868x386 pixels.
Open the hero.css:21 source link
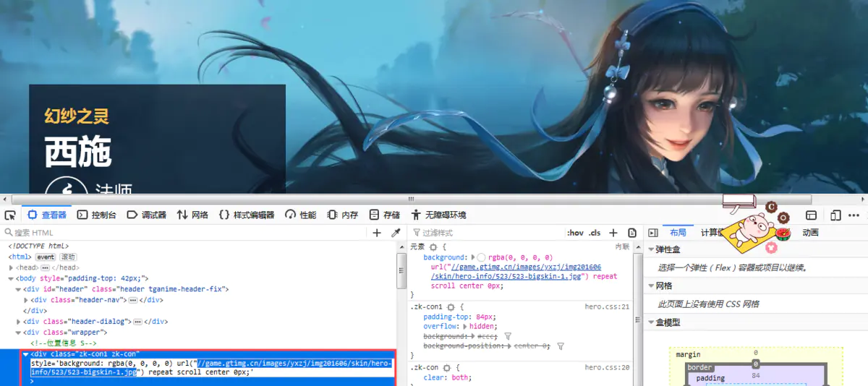pos(607,307)
